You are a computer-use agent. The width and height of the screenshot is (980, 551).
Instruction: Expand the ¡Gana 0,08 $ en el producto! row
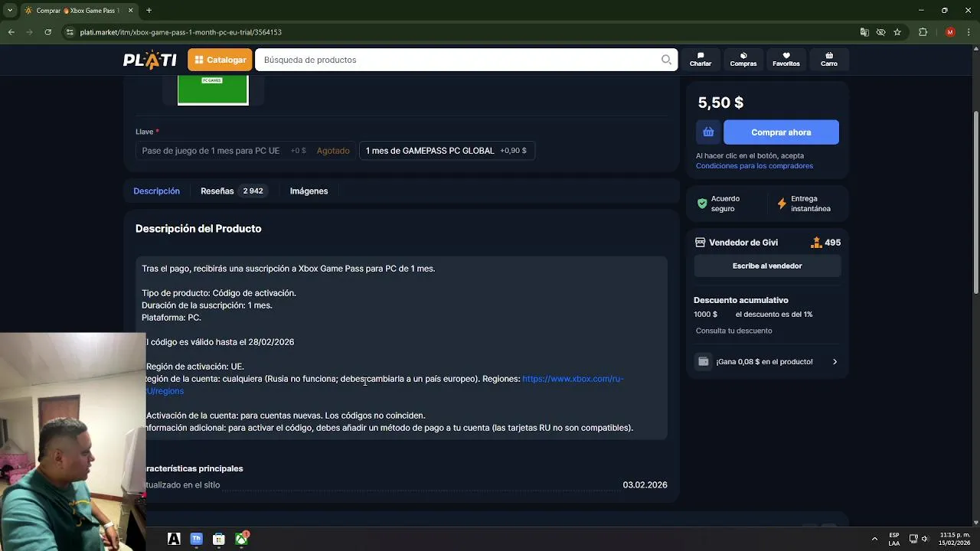point(767,362)
